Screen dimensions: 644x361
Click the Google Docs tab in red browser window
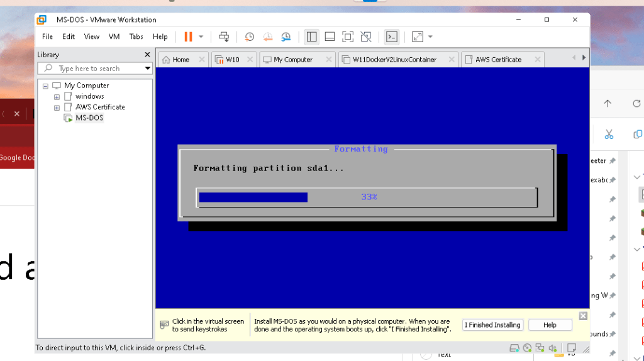pyautogui.click(x=17, y=158)
